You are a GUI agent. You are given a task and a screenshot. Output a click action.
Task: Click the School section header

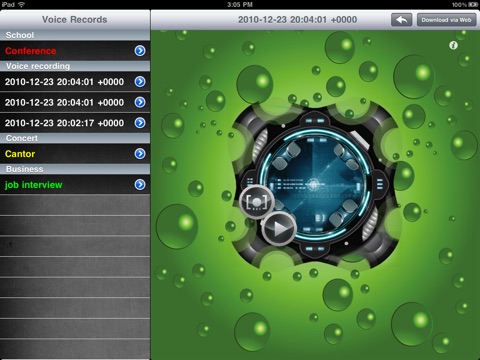75,35
